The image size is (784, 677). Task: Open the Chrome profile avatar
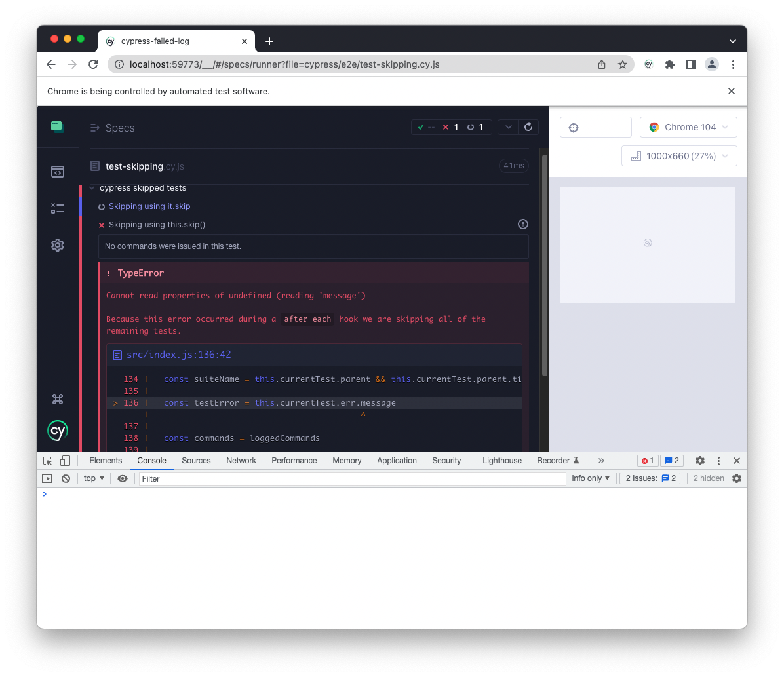(x=711, y=64)
